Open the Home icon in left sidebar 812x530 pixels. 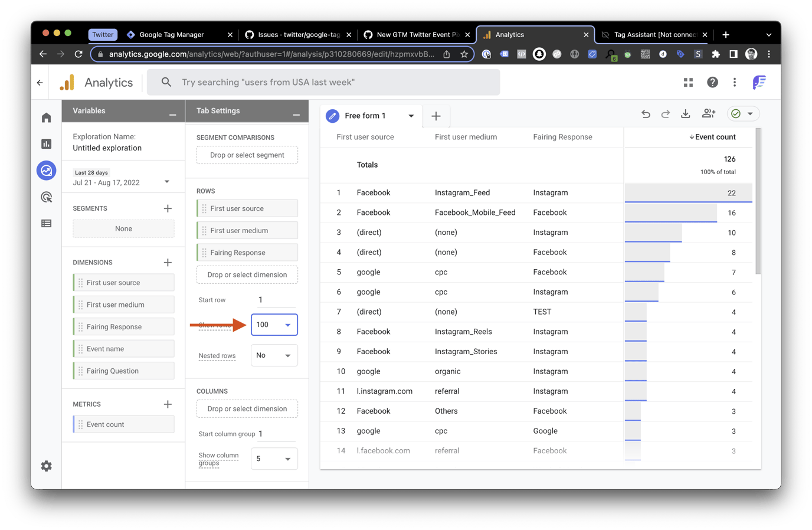47,118
